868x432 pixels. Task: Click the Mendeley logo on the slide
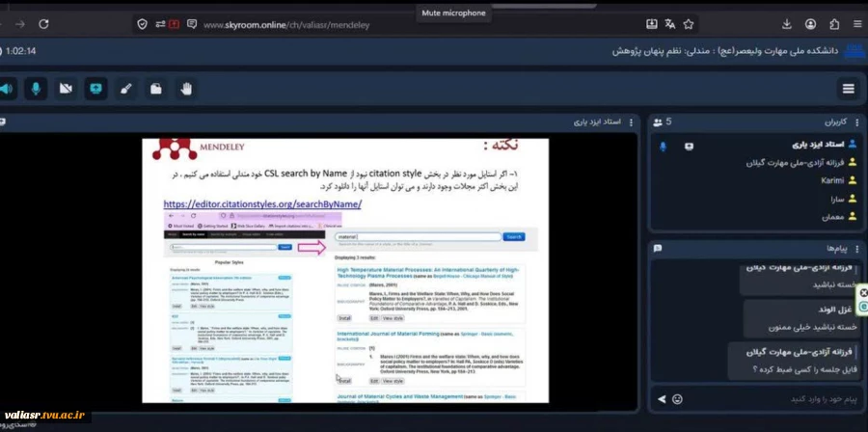click(x=198, y=148)
